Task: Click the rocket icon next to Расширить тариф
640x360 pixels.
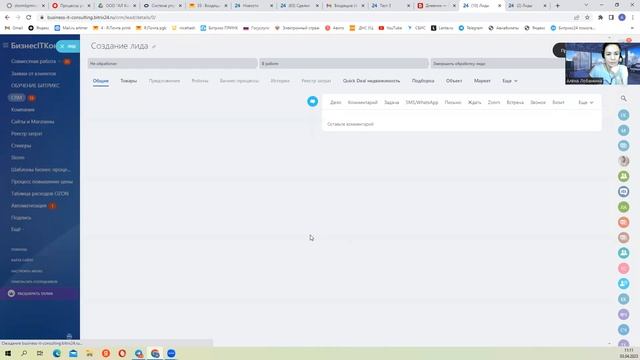Action: point(11,293)
